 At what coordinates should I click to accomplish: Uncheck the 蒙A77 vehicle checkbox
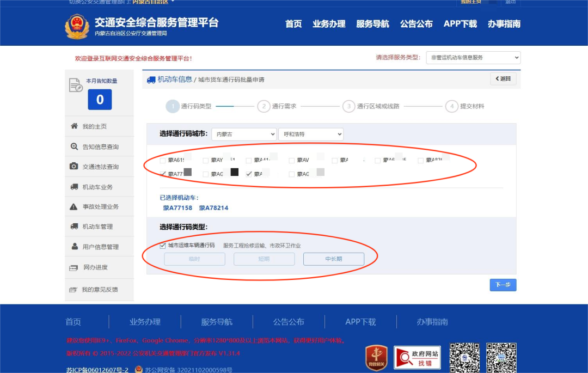(x=163, y=174)
